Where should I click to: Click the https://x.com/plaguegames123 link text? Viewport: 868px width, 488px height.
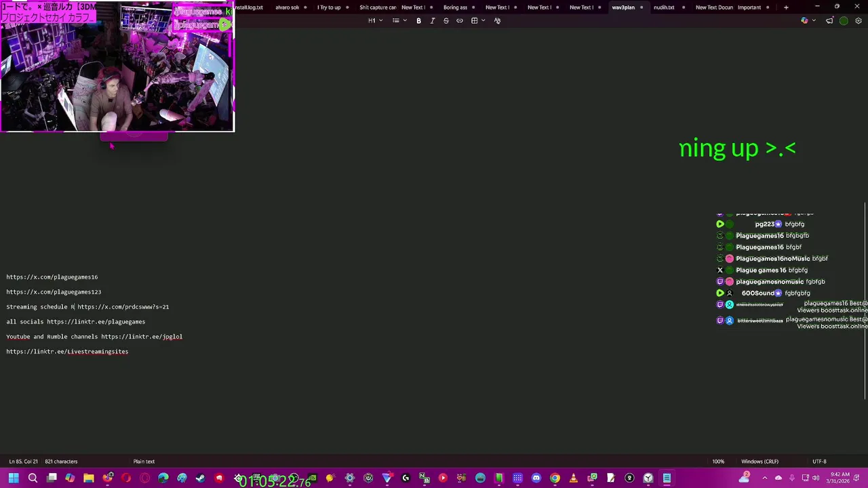pos(54,292)
